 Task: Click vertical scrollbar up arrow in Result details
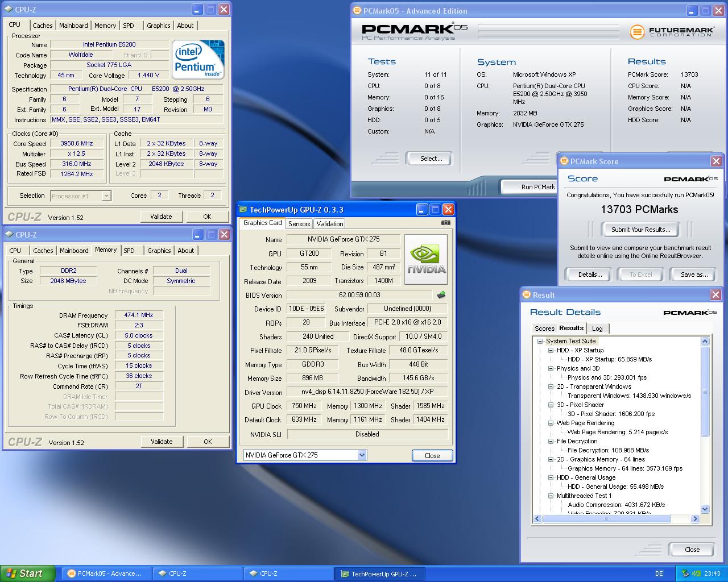[705, 342]
